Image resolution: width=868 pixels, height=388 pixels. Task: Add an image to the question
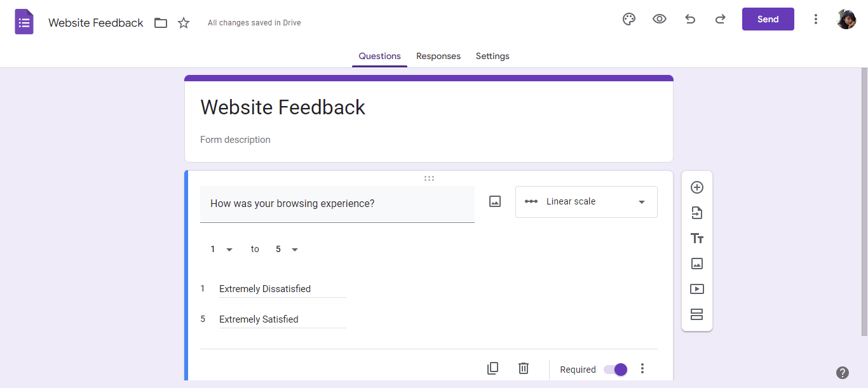click(494, 201)
